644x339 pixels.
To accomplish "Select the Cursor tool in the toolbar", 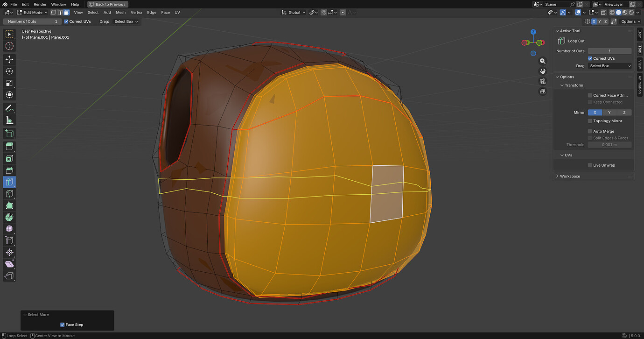I will pos(9,46).
